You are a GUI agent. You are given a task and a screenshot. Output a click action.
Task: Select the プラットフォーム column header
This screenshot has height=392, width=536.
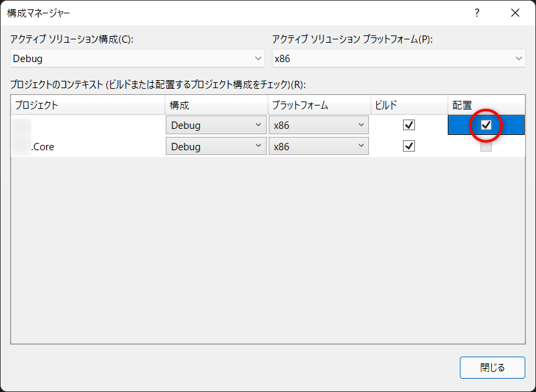click(x=319, y=106)
